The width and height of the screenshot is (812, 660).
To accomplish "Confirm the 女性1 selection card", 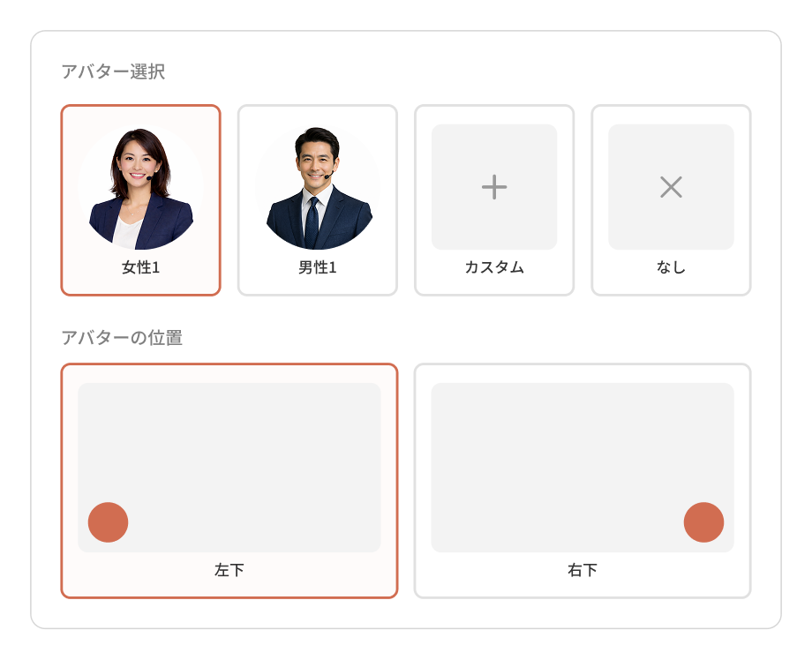I will 139,199.
